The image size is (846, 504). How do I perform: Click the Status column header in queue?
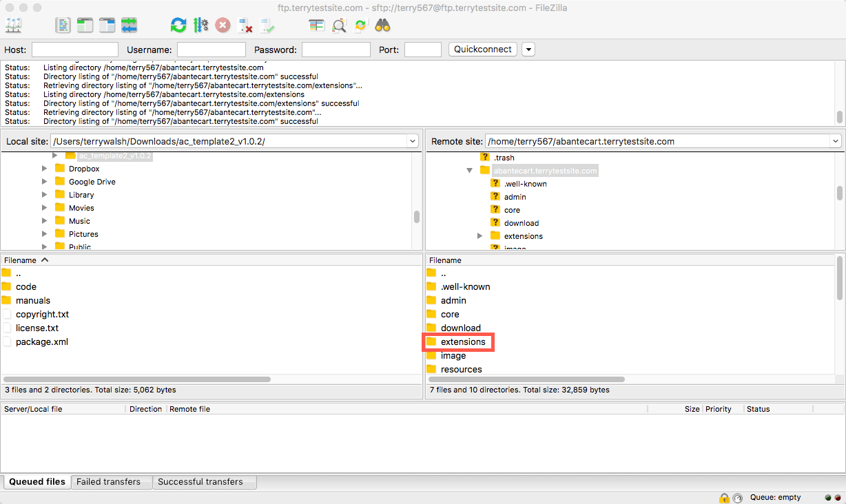tap(778, 409)
